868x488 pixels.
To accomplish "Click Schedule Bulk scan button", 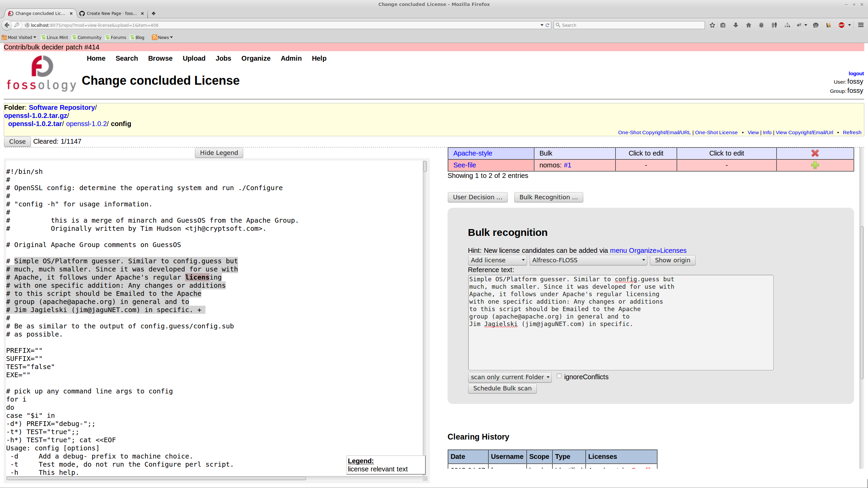I will coord(502,388).
